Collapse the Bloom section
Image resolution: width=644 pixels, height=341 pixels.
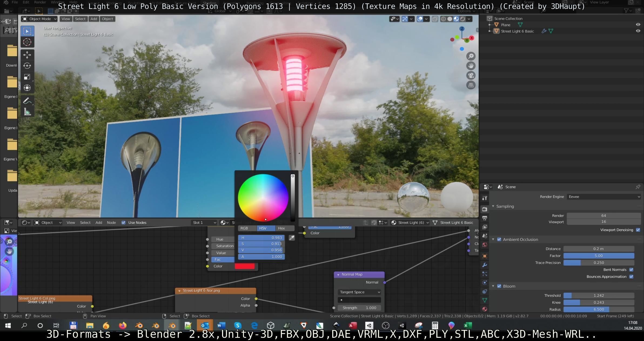[493, 286]
